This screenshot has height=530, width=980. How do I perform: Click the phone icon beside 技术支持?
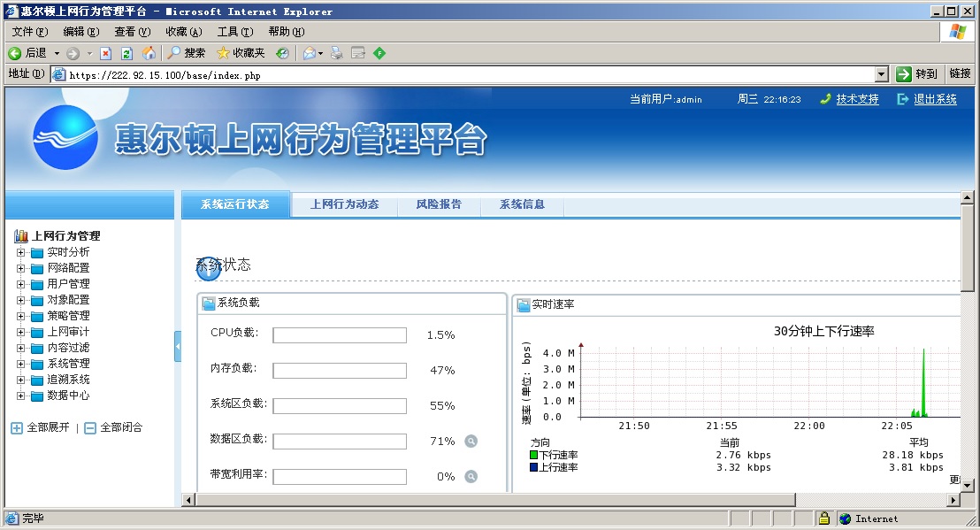pos(825,99)
